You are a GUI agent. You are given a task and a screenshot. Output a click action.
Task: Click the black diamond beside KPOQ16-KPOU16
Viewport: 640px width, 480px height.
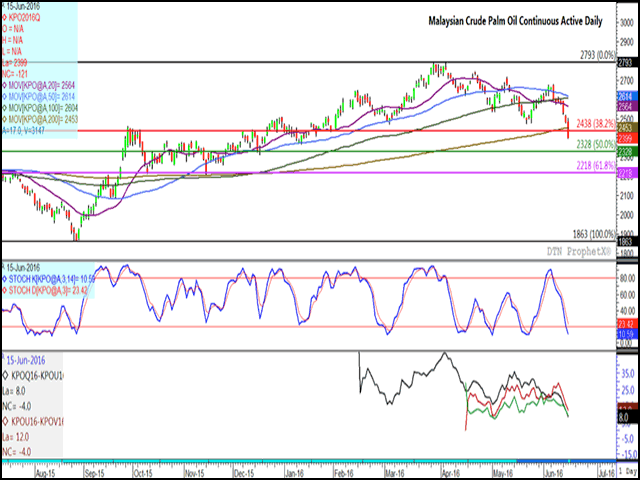click(x=5, y=375)
